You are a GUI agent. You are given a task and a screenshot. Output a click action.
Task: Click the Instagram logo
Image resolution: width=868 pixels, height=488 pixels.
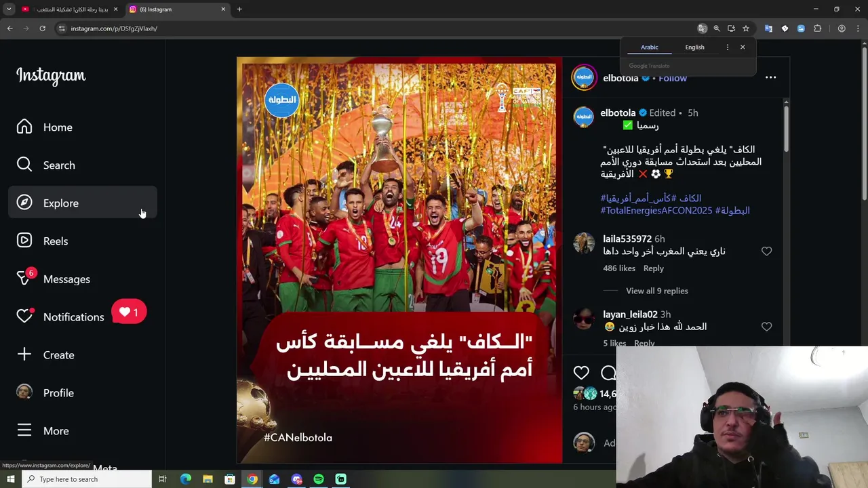51,76
